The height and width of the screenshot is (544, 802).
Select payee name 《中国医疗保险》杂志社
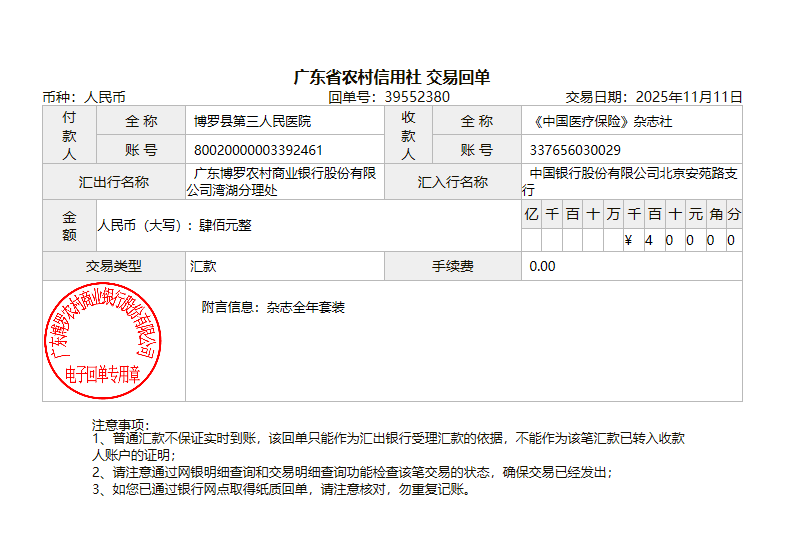(602, 121)
